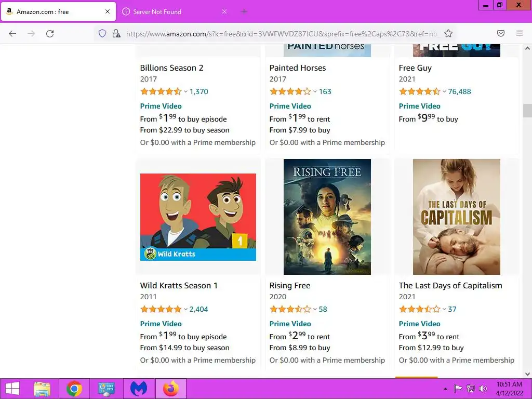Image resolution: width=532 pixels, height=399 pixels.
Task: Open the 76,488 reviews for Free Guy
Action: tap(459, 91)
